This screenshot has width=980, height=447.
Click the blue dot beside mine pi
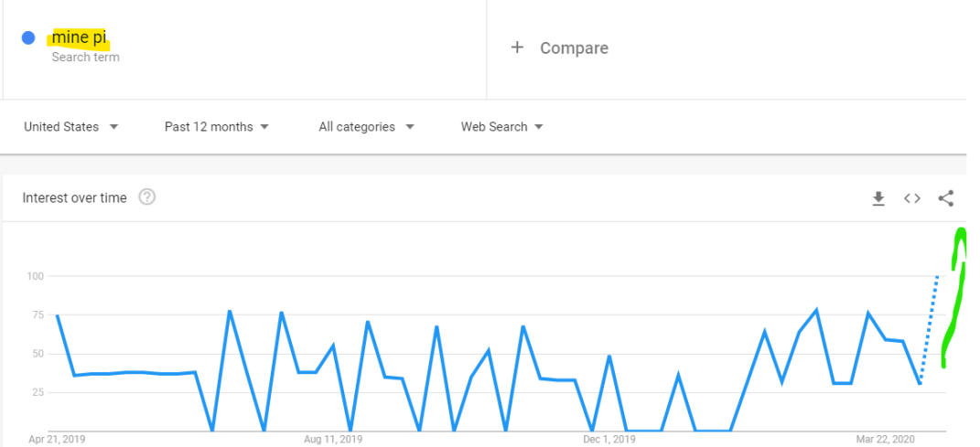pos(28,38)
